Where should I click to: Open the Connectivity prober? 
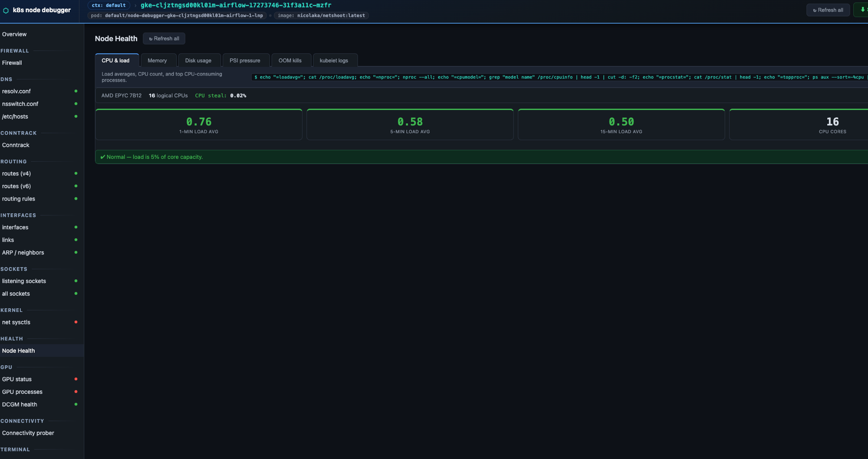point(28,433)
